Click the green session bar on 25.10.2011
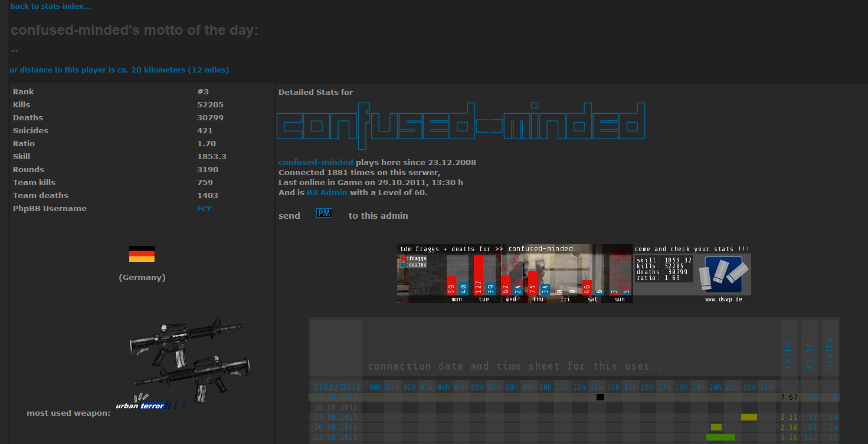 (x=720, y=438)
